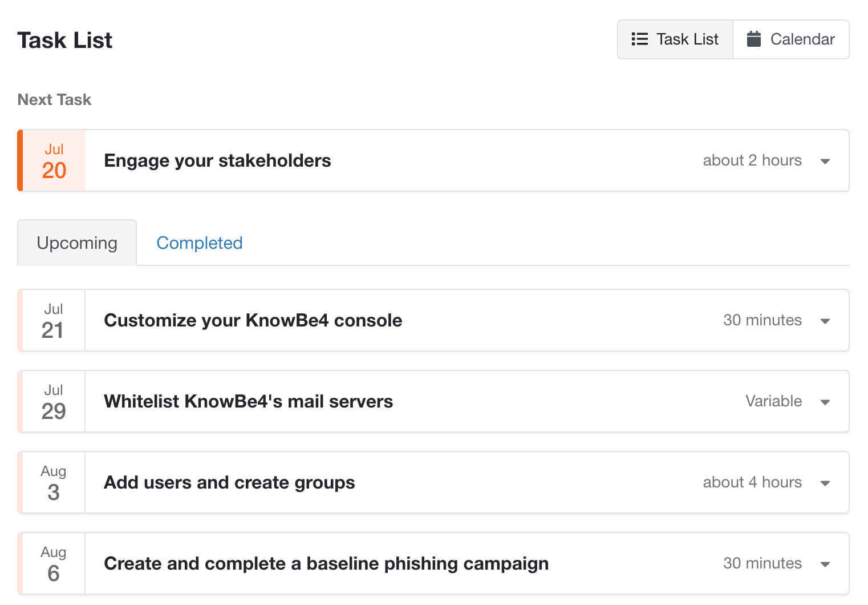The image size is (868, 605).
Task: Expand the Engage your stakeholders task
Action: [x=825, y=162]
